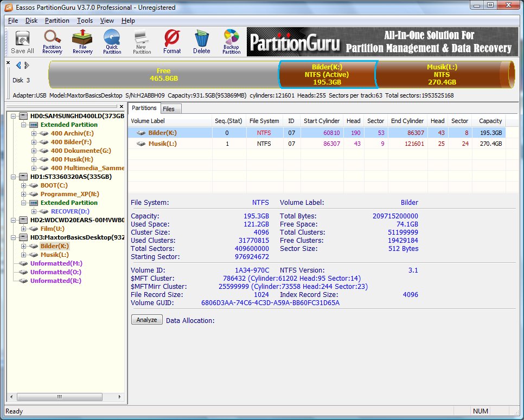The height and width of the screenshot is (420, 524).
Task: Collapse the HD3 MaxtorBasicsDesktop node
Action: click(x=14, y=237)
